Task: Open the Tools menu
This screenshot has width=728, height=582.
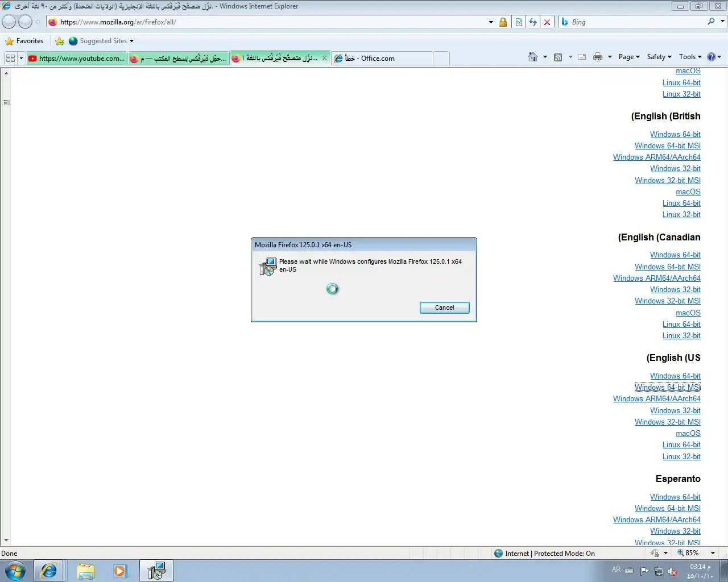Action: click(x=690, y=57)
